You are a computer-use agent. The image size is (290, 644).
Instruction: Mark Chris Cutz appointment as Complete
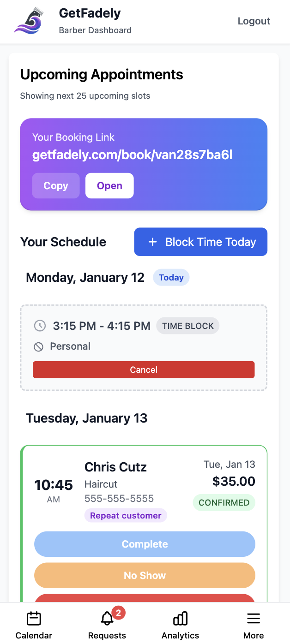click(x=145, y=544)
